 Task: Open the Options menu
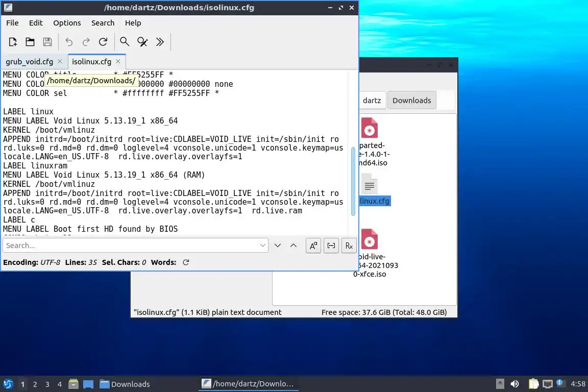click(x=67, y=23)
